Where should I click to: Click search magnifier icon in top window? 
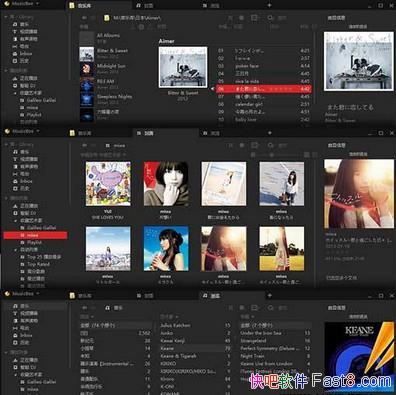[270, 18]
